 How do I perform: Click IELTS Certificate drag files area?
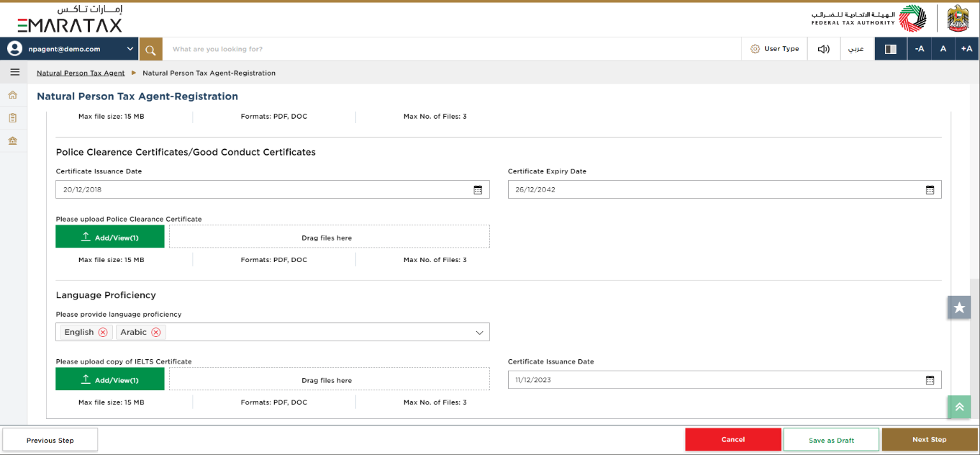(x=330, y=379)
